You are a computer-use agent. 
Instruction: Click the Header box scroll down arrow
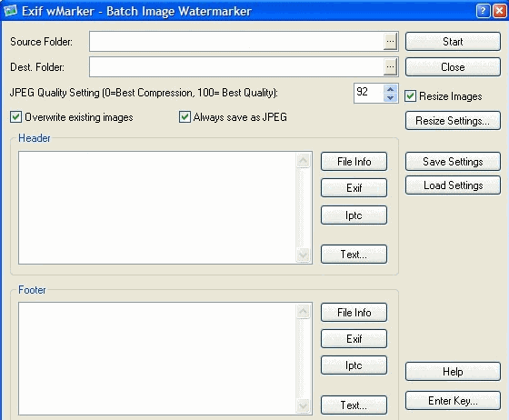[x=304, y=255]
